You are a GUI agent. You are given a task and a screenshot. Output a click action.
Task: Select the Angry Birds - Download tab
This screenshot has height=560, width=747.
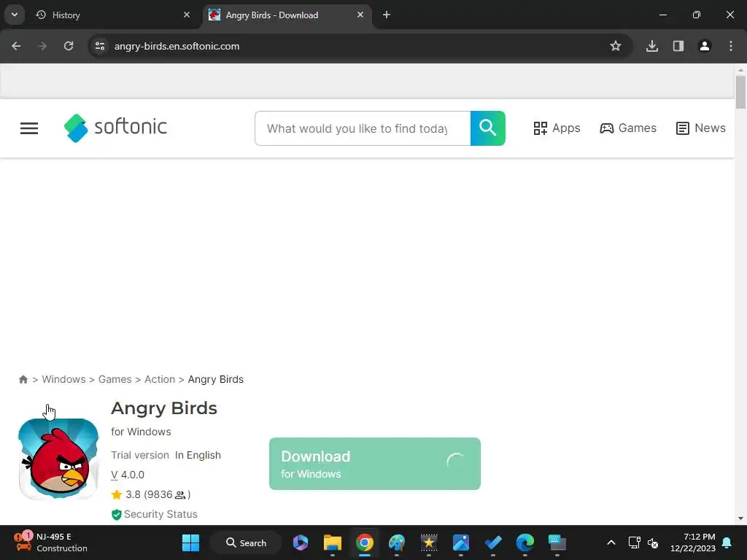(x=287, y=15)
